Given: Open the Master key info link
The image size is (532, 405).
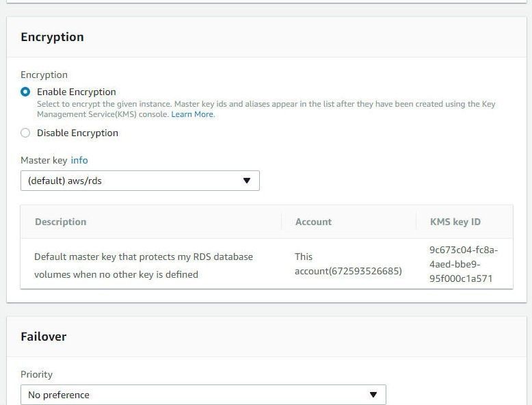Looking at the screenshot, I should (x=79, y=160).
